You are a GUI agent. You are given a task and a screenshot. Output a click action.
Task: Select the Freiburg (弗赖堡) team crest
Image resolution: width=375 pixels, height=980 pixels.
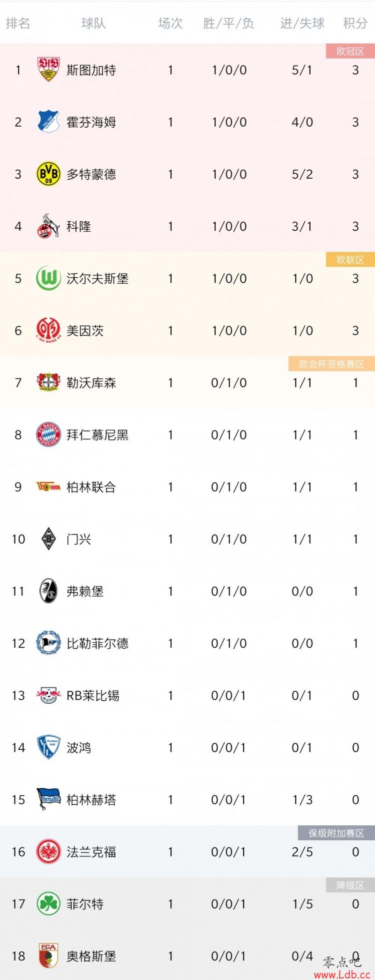coord(48,591)
